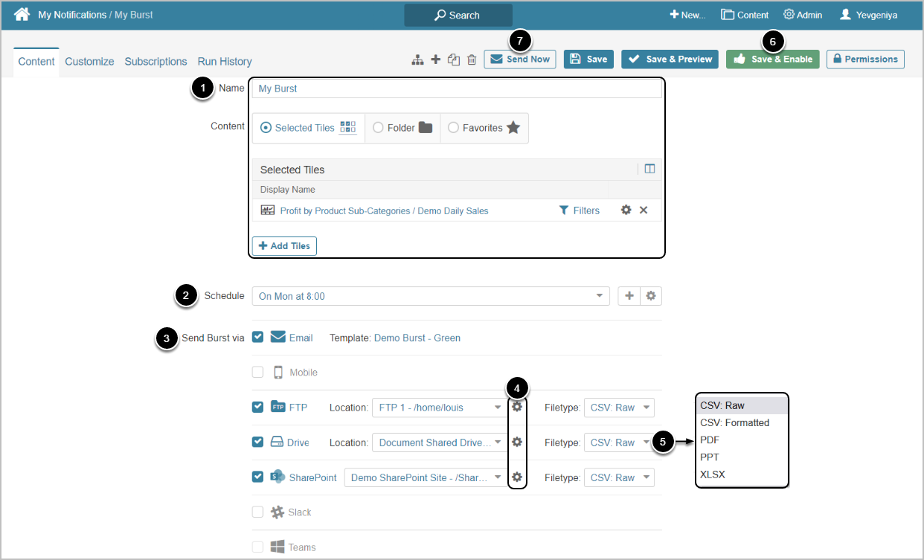Viewport: 924px width, 560px height.
Task: Open gear settings for FTP location
Action: [517, 407]
